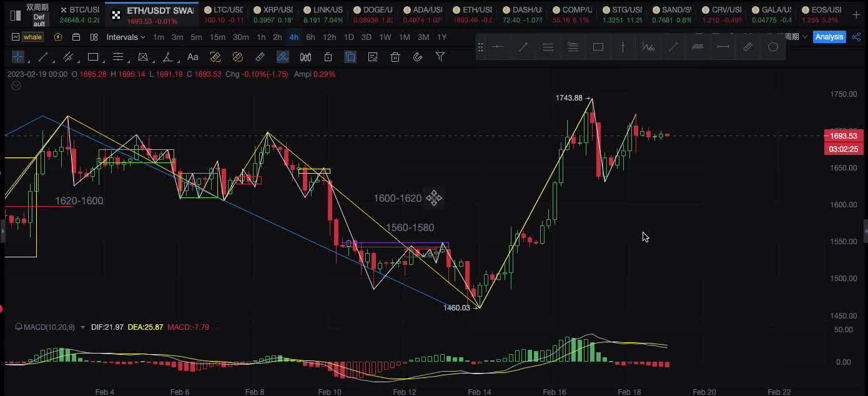Click the Analysis button
868x396 pixels.
click(x=829, y=37)
